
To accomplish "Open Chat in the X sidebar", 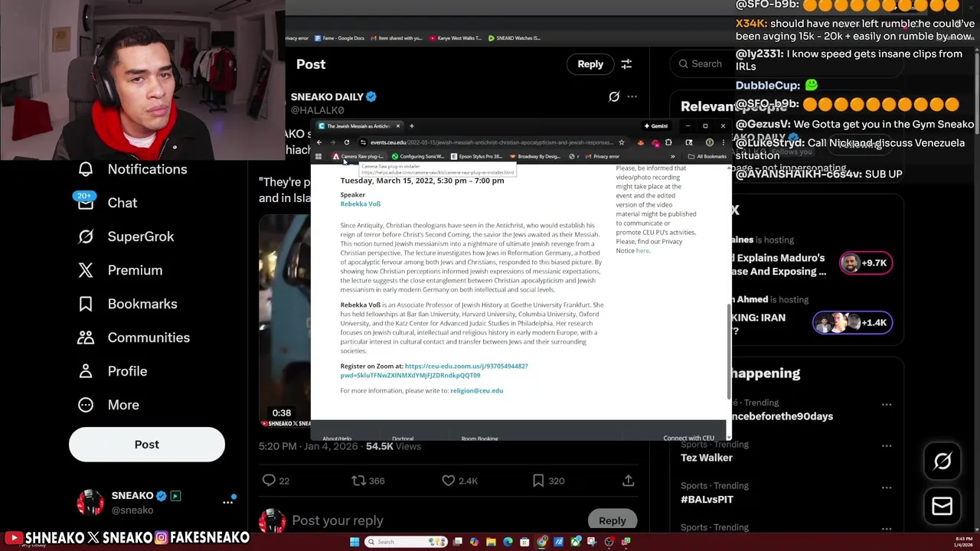I will (x=108, y=203).
